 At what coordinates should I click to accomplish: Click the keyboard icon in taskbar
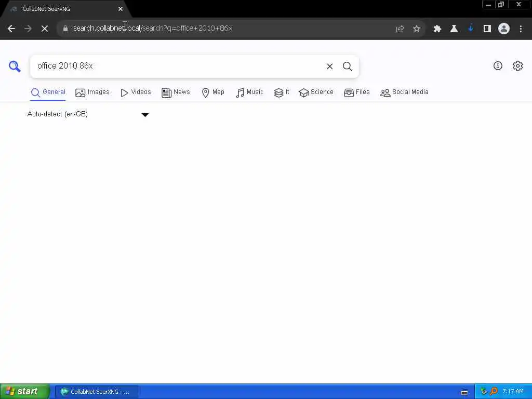tap(464, 392)
